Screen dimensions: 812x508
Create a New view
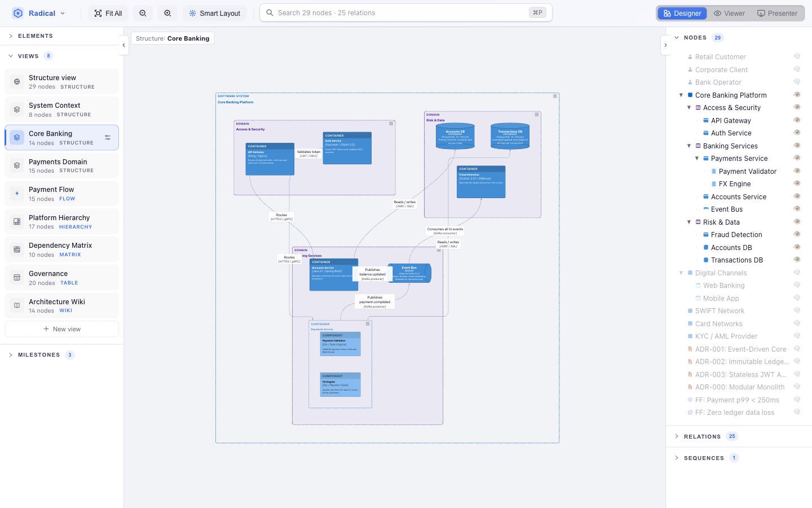[62, 329]
